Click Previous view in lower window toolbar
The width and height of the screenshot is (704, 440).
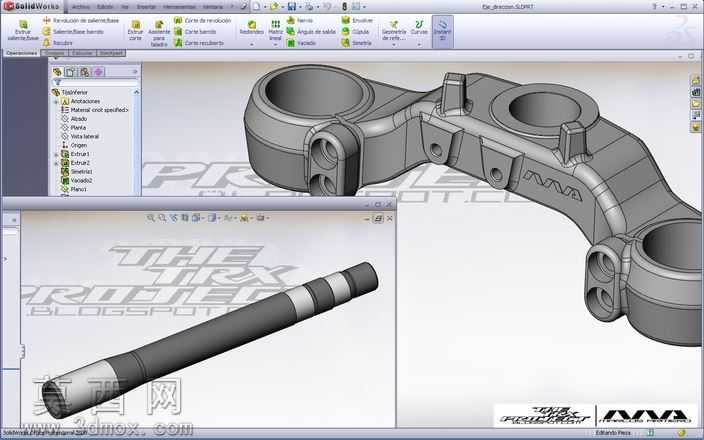(x=174, y=218)
